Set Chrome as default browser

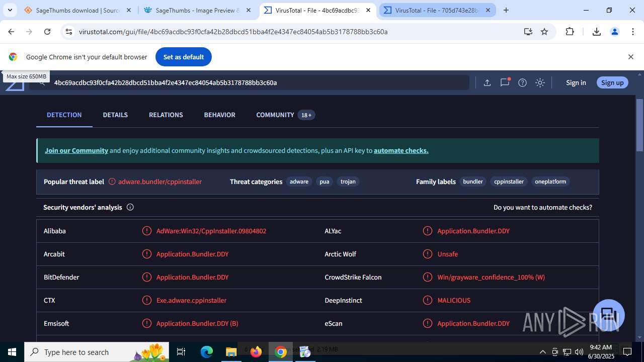[184, 57]
